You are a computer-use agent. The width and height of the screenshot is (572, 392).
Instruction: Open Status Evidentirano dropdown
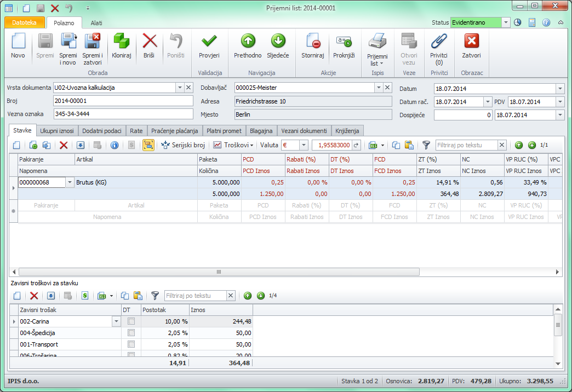[x=506, y=22]
